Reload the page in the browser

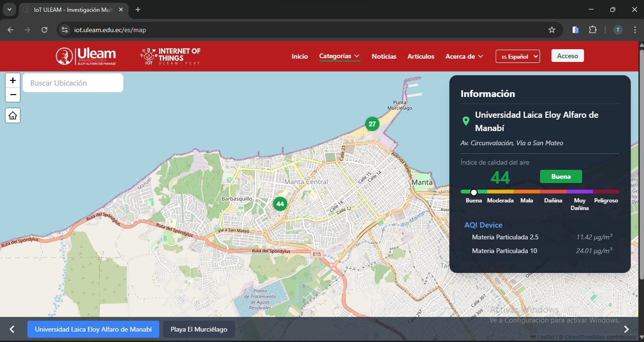click(x=44, y=30)
